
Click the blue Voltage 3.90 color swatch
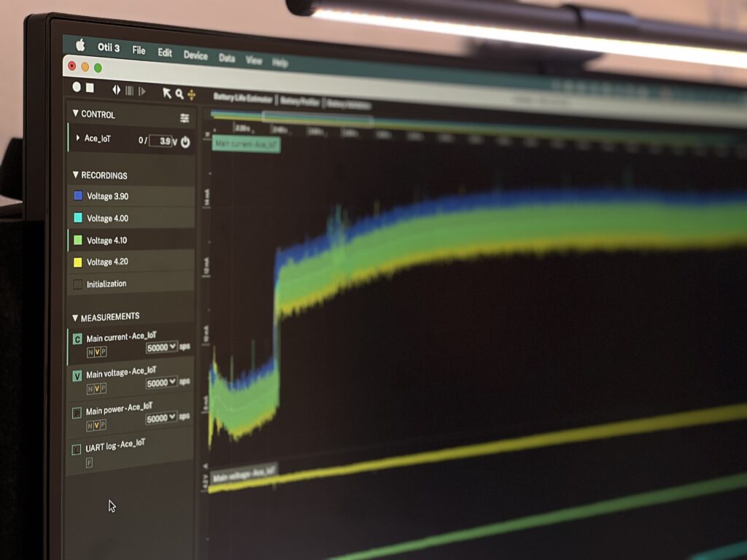(x=78, y=195)
